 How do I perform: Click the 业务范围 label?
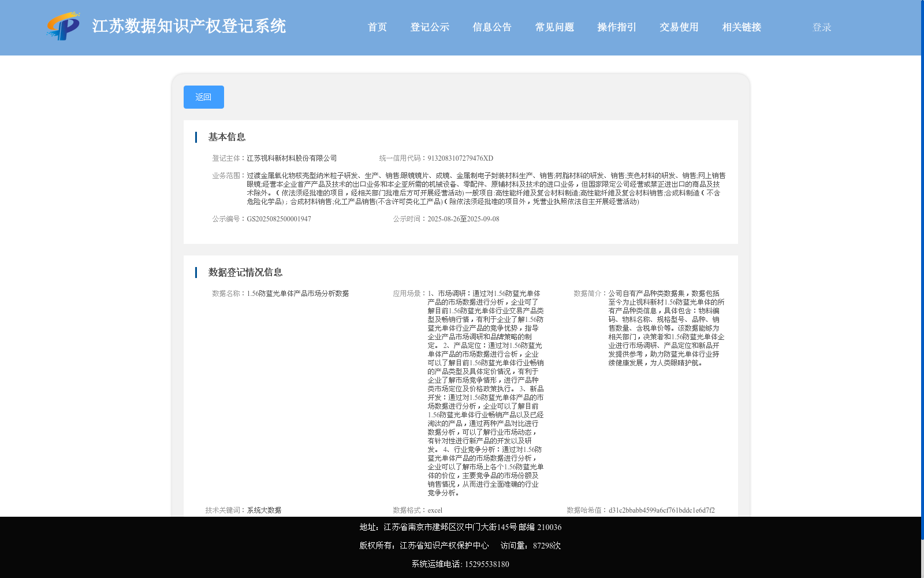pyautogui.click(x=229, y=176)
